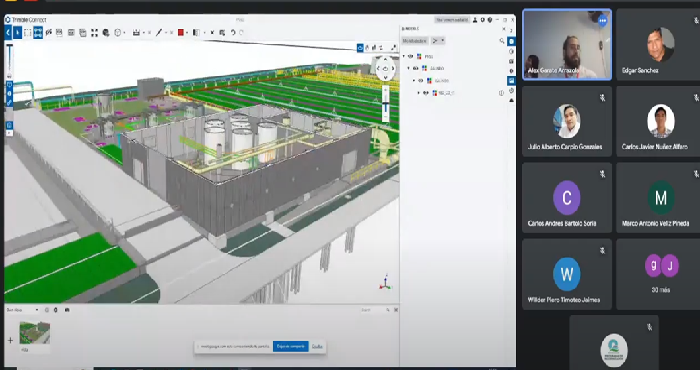This screenshot has width=700, height=370.
Task: Click the vertical slider on the toolbar at the window's left edge
Action: tap(9, 58)
